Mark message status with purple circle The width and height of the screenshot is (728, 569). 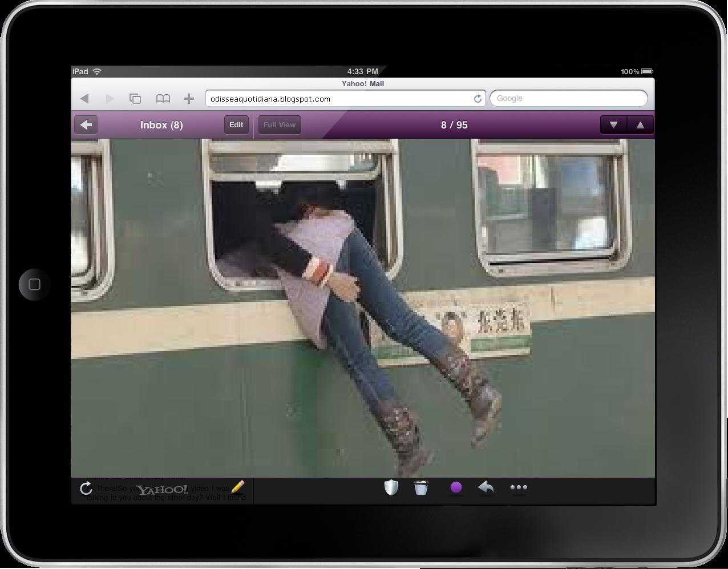(x=456, y=487)
